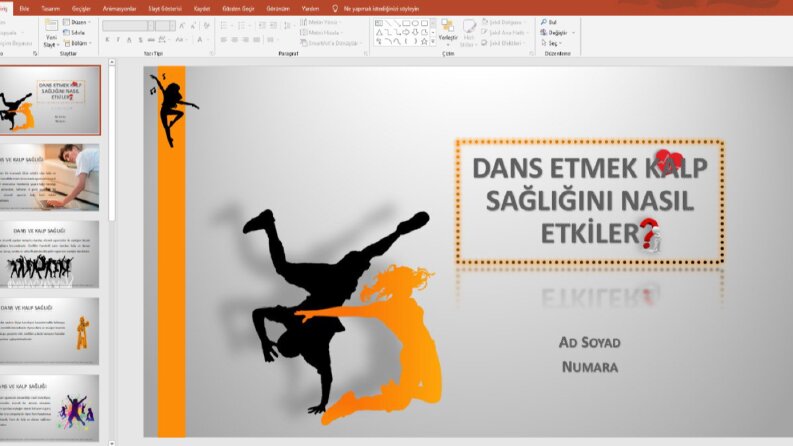
Task: Click the 'Ad Soyad' subtitle text
Action: [x=590, y=342]
